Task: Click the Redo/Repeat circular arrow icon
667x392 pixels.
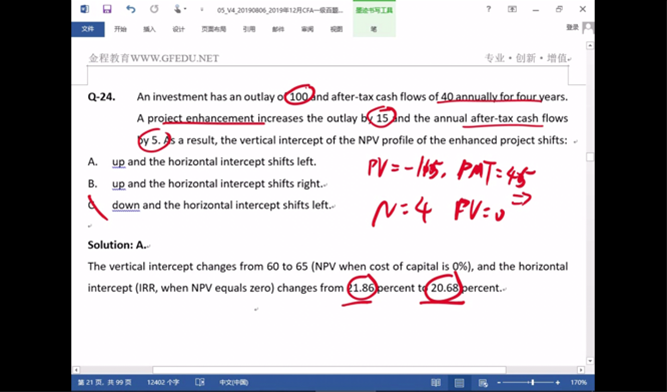Action: coord(154,9)
